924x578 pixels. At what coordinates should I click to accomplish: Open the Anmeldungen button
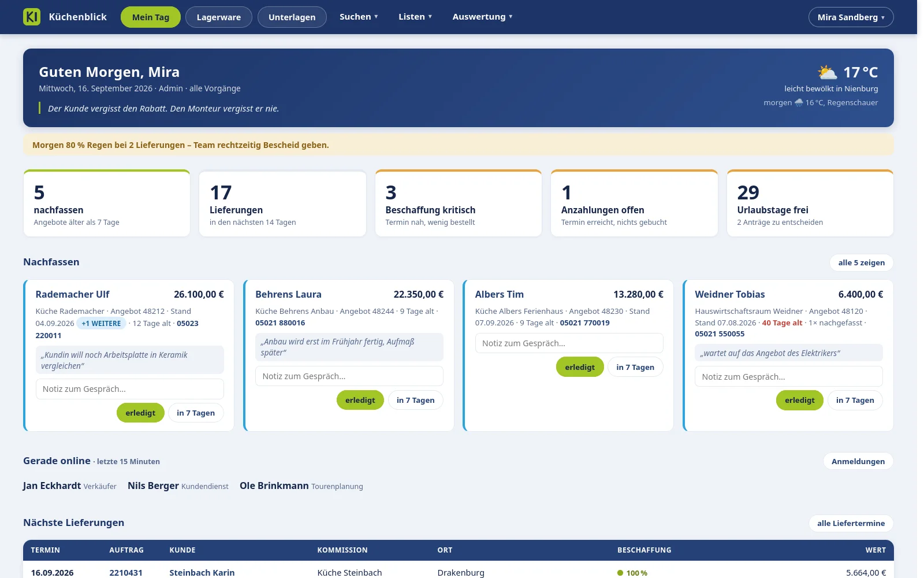[x=858, y=461]
